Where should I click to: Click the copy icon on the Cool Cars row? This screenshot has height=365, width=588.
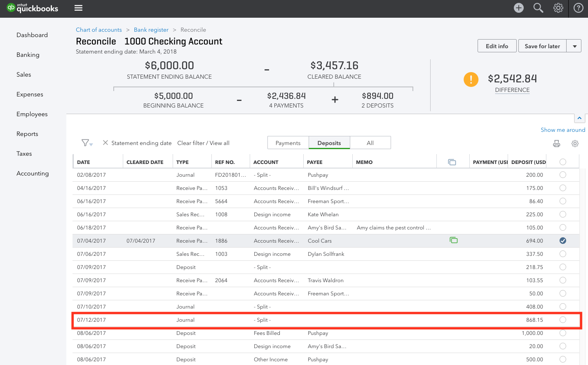pyautogui.click(x=454, y=240)
